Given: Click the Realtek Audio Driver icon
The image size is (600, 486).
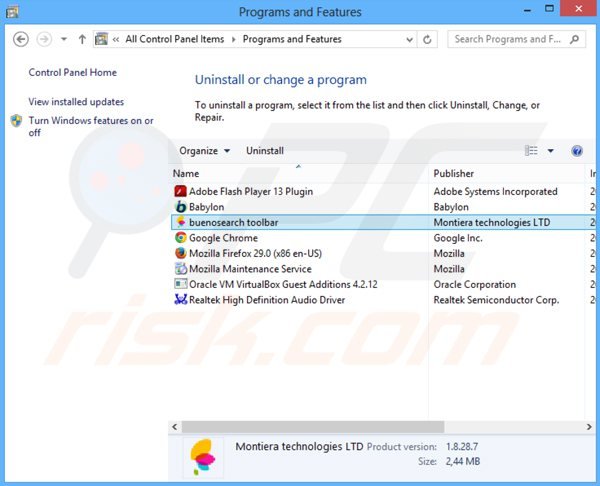Looking at the screenshot, I should (x=180, y=300).
